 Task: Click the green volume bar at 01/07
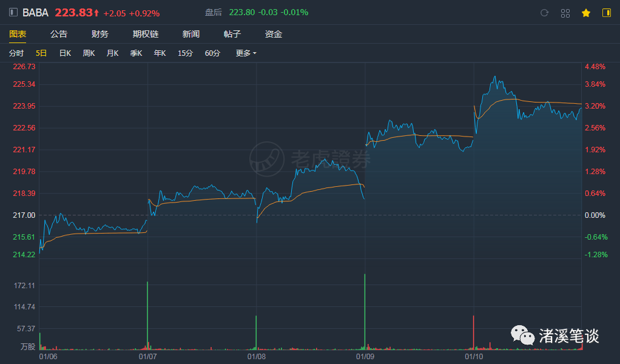click(x=147, y=316)
